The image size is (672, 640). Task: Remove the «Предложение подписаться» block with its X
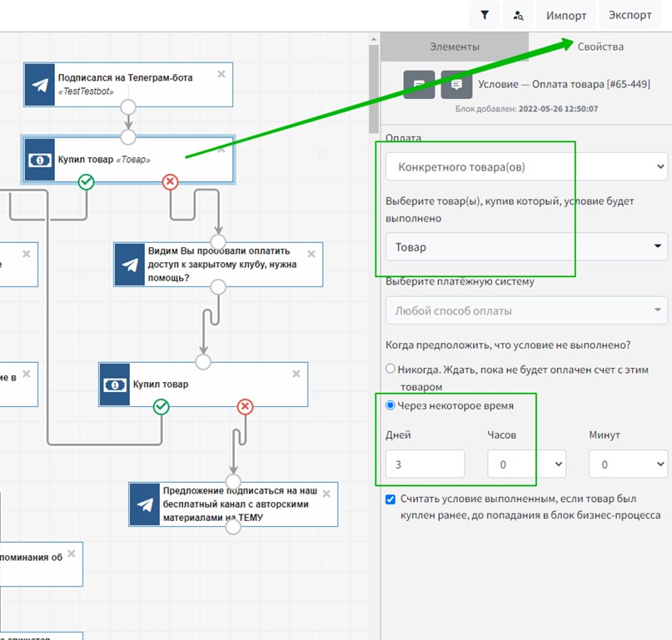[x=326, y=492]
